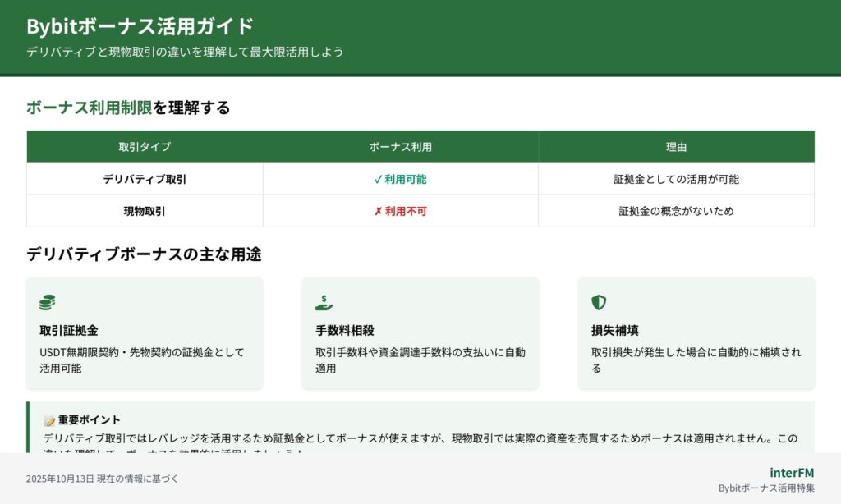This screenshot has height=504, width=841.
Task: Open the 損失補填 card title
Action: tap(615, 330)
